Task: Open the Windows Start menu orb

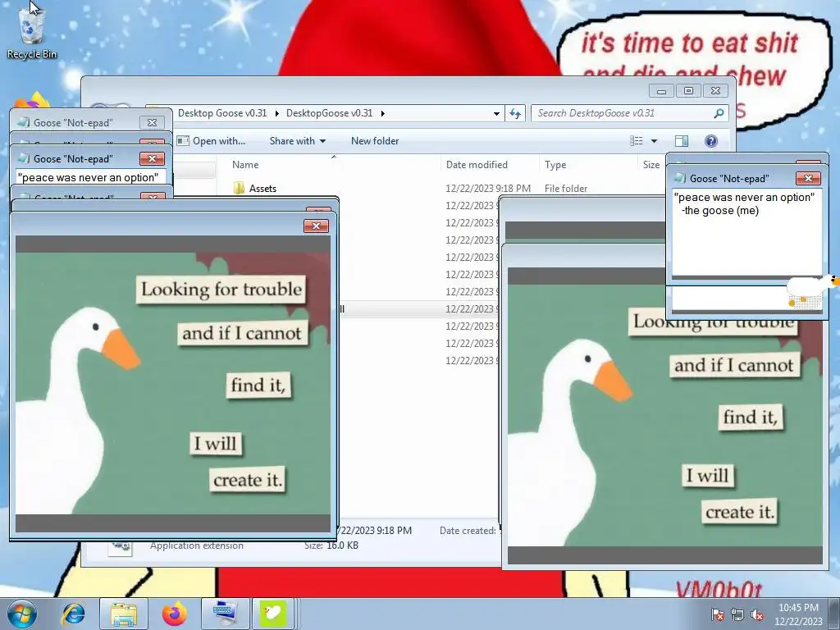Action: [22, 614]
